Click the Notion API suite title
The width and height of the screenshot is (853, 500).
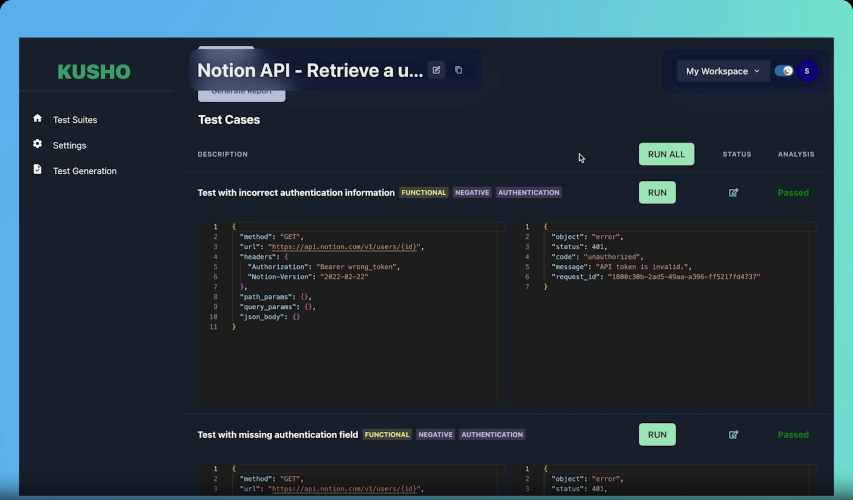(x=310, y=70)
